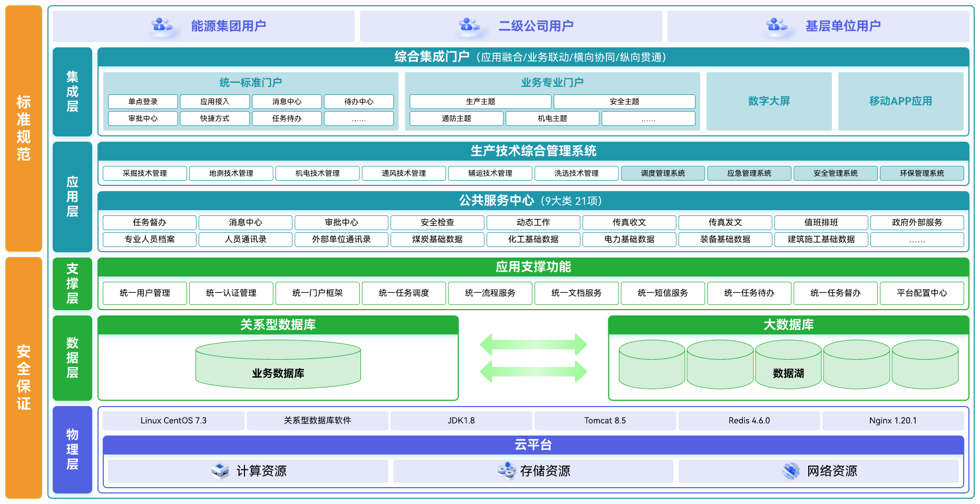Viewport: 980px width, 504px height.
Task: Click the 基层单位用户 user group icon
Action: pos(777,25)
